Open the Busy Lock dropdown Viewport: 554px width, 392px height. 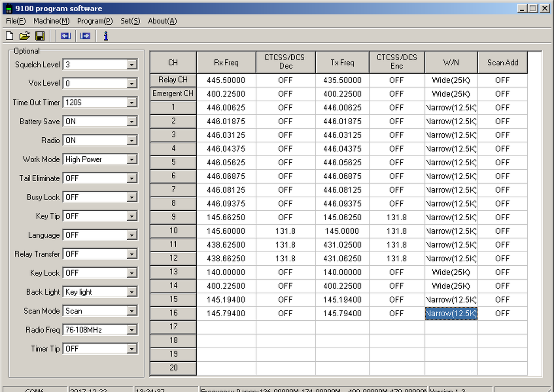click(132, 197)
